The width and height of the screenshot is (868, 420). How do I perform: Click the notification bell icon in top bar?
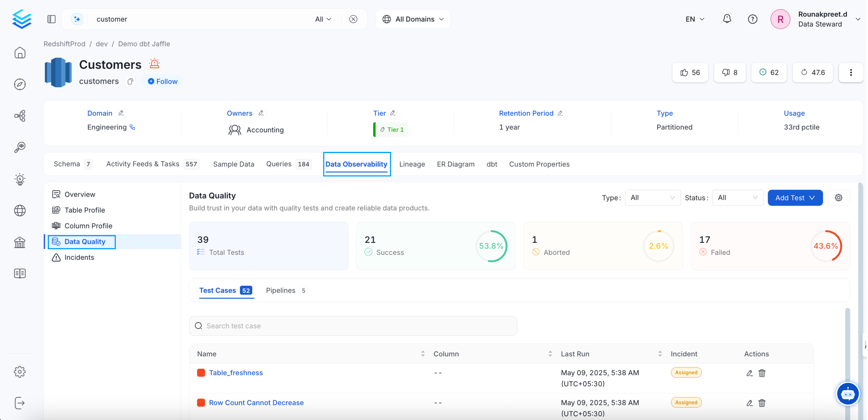(x=727, y=19)
